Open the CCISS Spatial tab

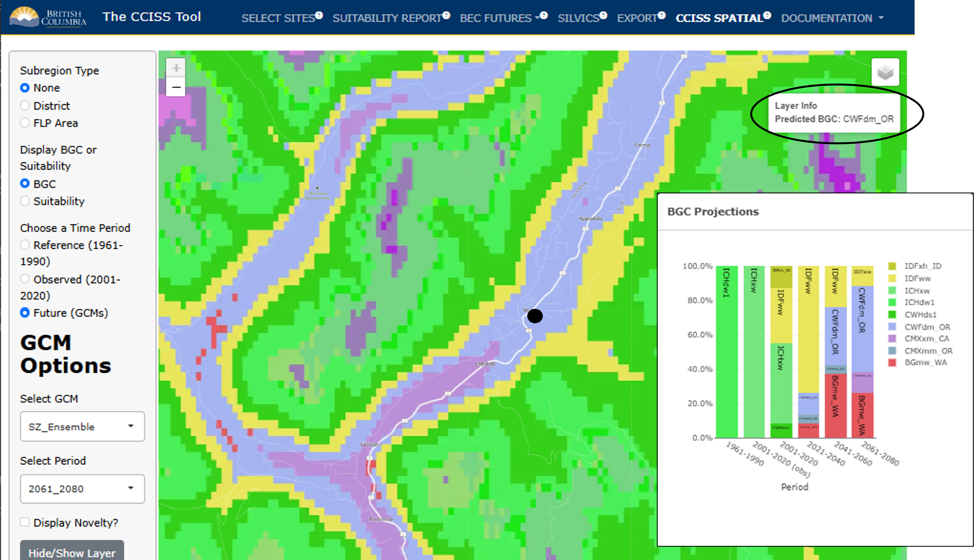(x=719, y=18)
